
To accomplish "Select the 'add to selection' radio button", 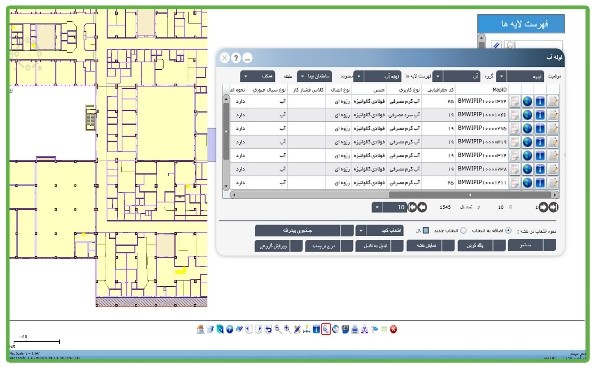I will click(508, 230).
